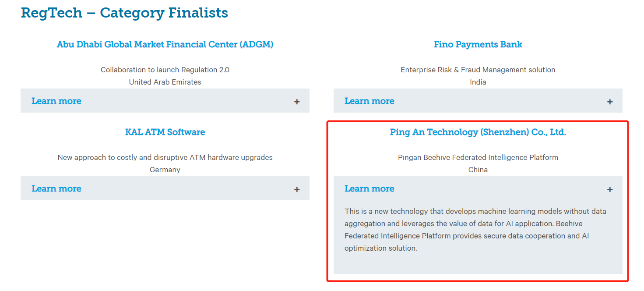This screenshot has height=291, width=644.
Task: Click the ATM hardware upgrades description text
Action: pyautogui.click(x=165, y=157)
